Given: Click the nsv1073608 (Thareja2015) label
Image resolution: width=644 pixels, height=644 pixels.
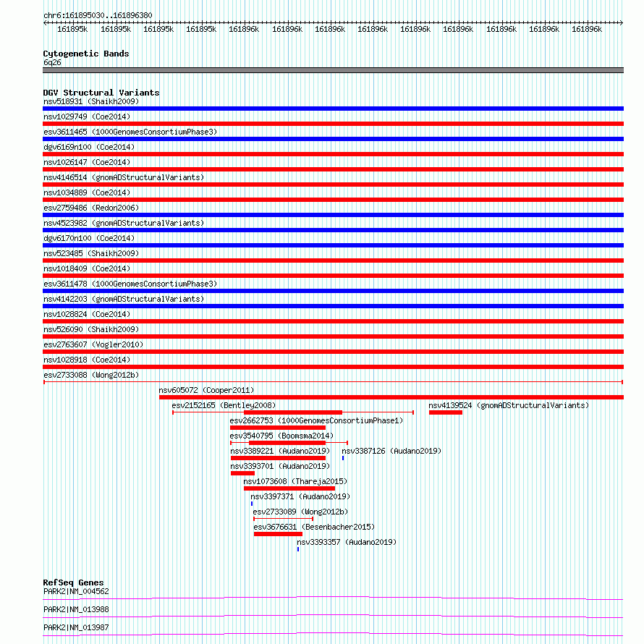Looking at the screenshot, I should [x=295, y=481].
